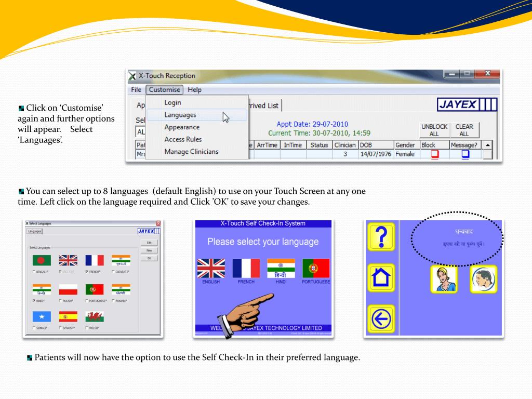Click the JAYEX logo in Reception window
This screenshot has height=399, width=532.
(467, 104)
